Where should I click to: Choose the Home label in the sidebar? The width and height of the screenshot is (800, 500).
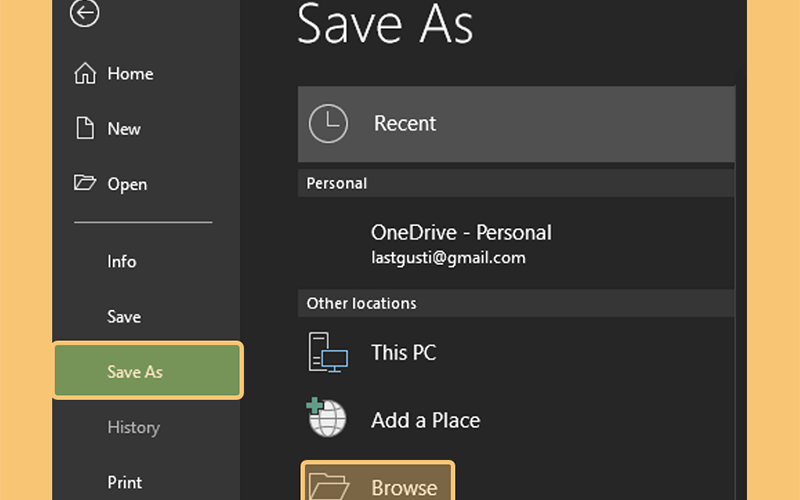click(x=130, y=74)
